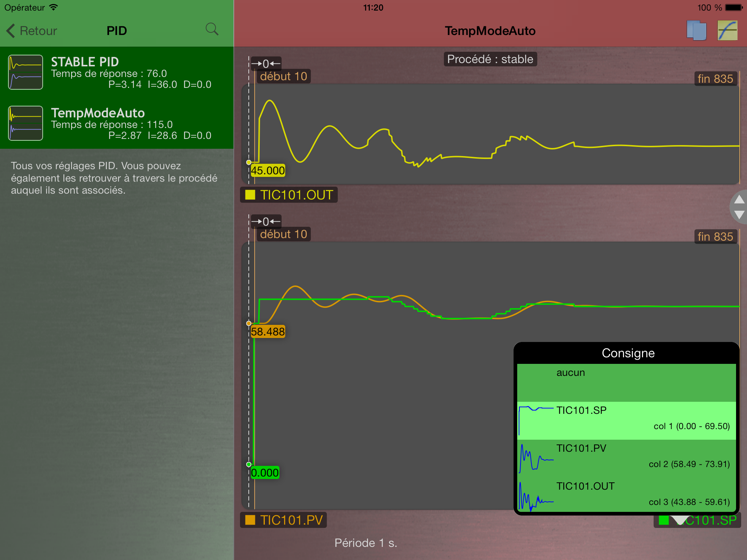Viewport: 747px width, 560px height.
Task: Tap the TIC101.SP mini curve preview
Action: (x=536, y=421)
